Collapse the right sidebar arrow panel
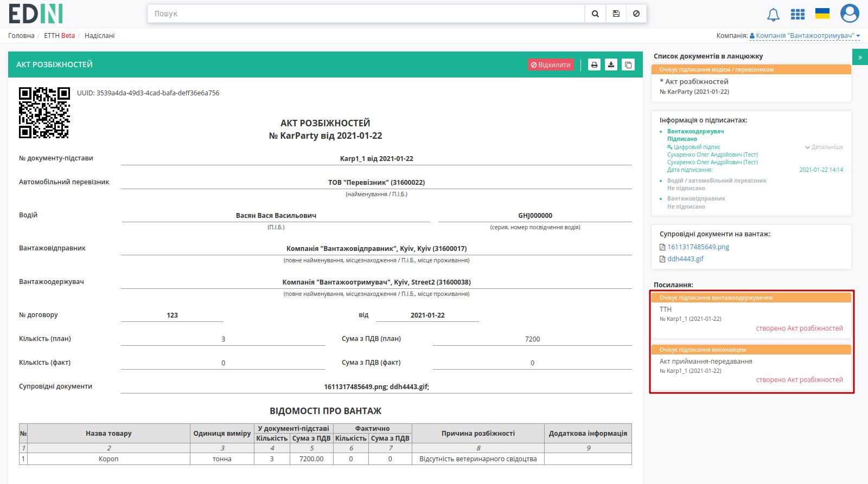The width and height of the screenshot is (868, 484). click(860, 57)
